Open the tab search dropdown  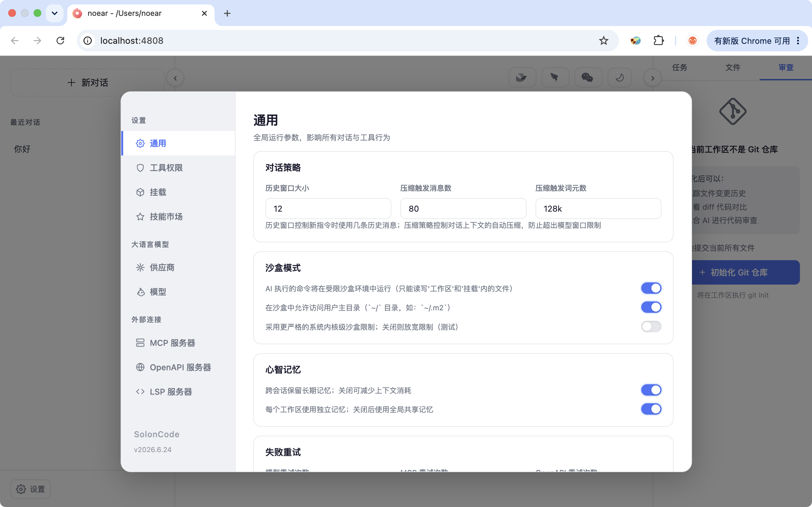pos(54,13)
